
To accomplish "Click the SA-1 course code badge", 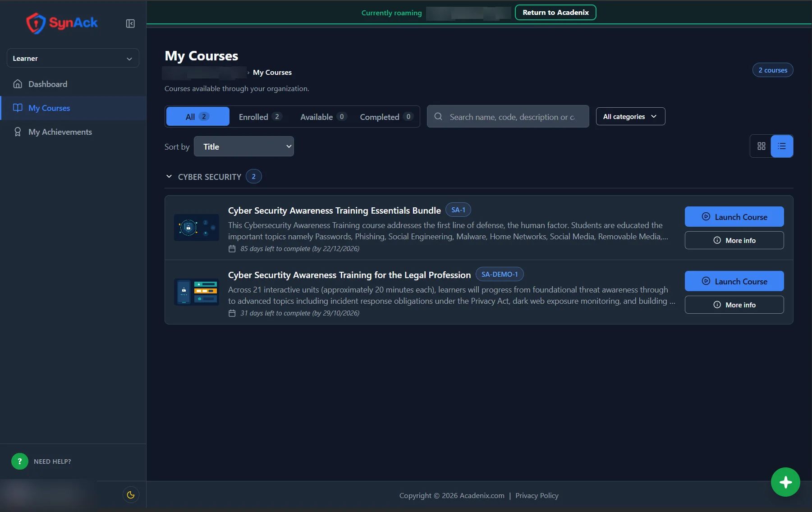I will click(458, 210).
